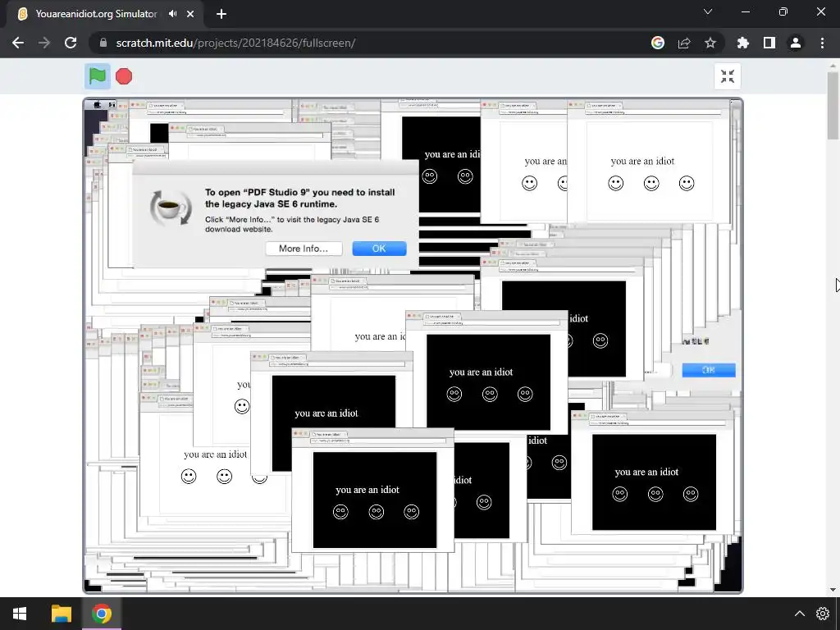
Task: Click the Chrome taskbar icon
Action: pyautogui.click(x=101, y=614)
